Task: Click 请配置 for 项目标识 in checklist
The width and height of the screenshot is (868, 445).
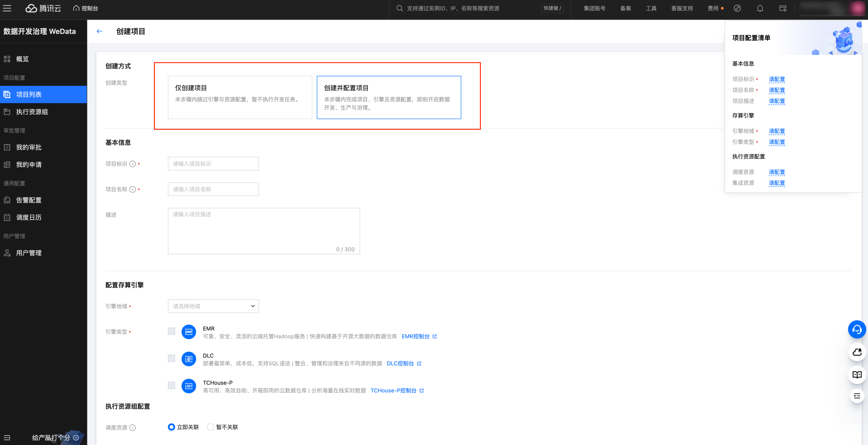Action: (x=777, y=79)
